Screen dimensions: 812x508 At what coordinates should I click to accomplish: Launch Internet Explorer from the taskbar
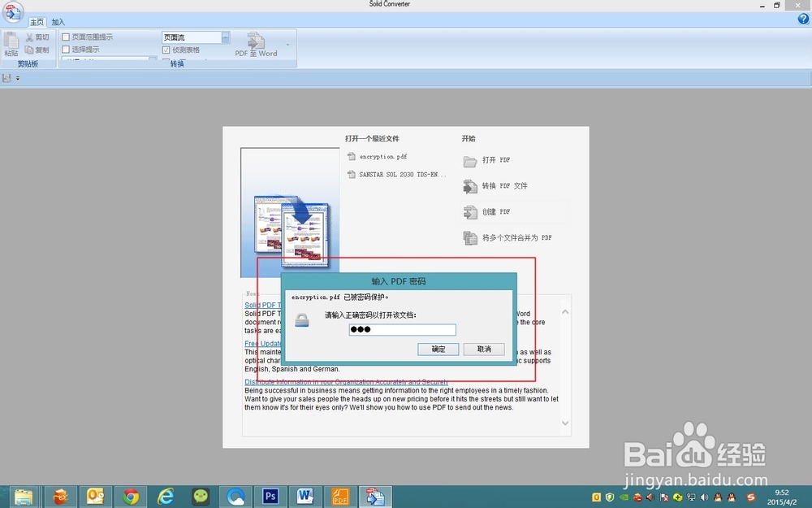pyautogui.click(x=166, y=497)
